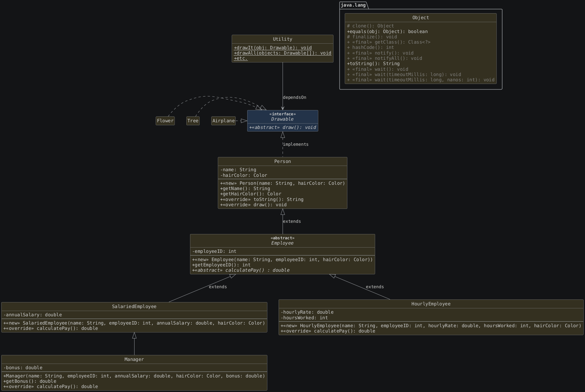Click the dependsOn arrow label

pos(294,98)
